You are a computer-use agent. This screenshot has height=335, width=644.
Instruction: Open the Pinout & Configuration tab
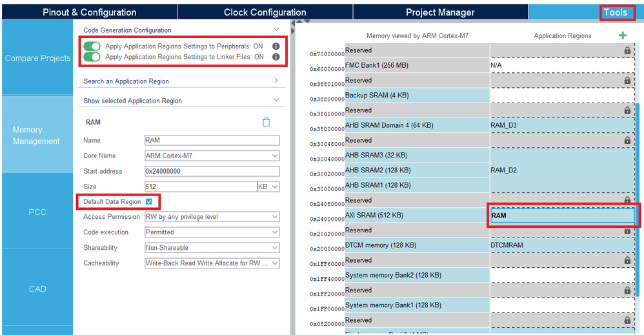pos(90,12)
